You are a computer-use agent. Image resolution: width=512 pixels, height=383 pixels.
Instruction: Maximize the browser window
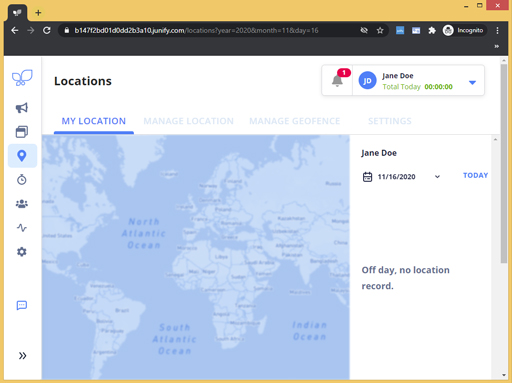pos(480,5)
